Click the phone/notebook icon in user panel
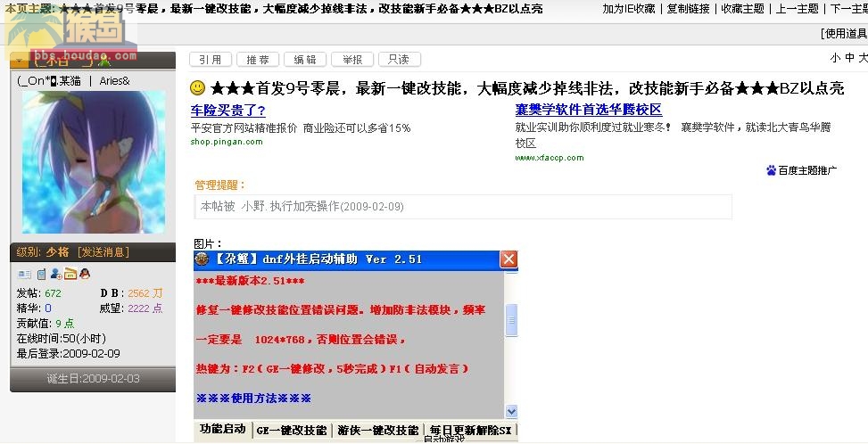Screen dimensions: 868x444 (42, 274)
